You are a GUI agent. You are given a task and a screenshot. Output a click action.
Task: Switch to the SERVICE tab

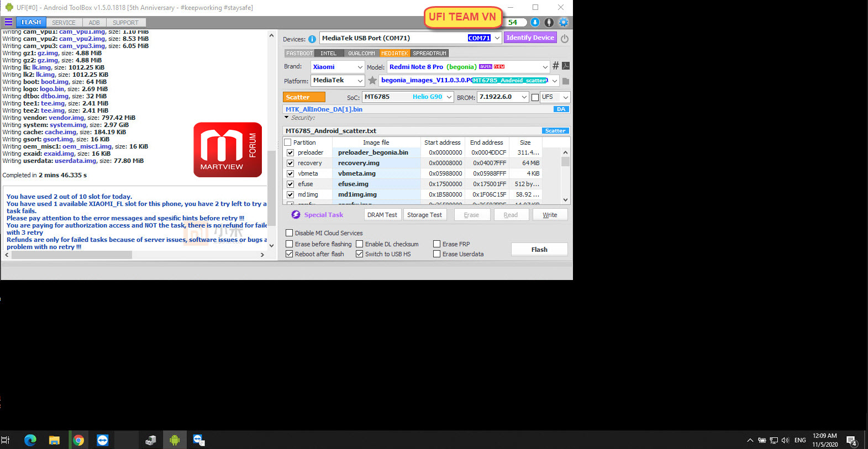(64, 23)
